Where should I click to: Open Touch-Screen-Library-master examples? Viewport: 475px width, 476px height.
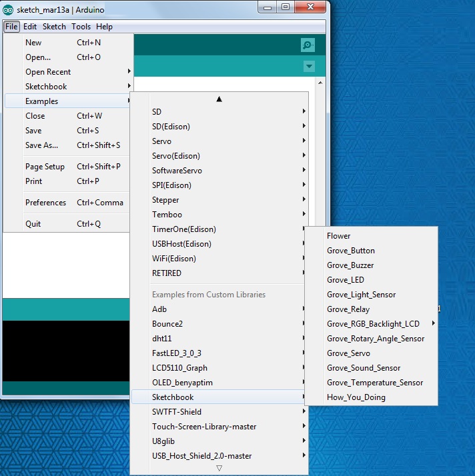(219, 426)
